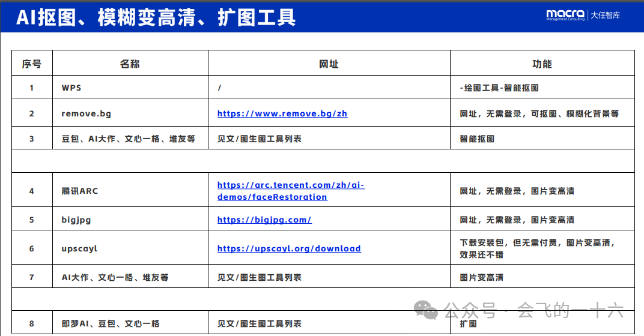
Task: Select the '序号' column header
Action: point(32,64)
